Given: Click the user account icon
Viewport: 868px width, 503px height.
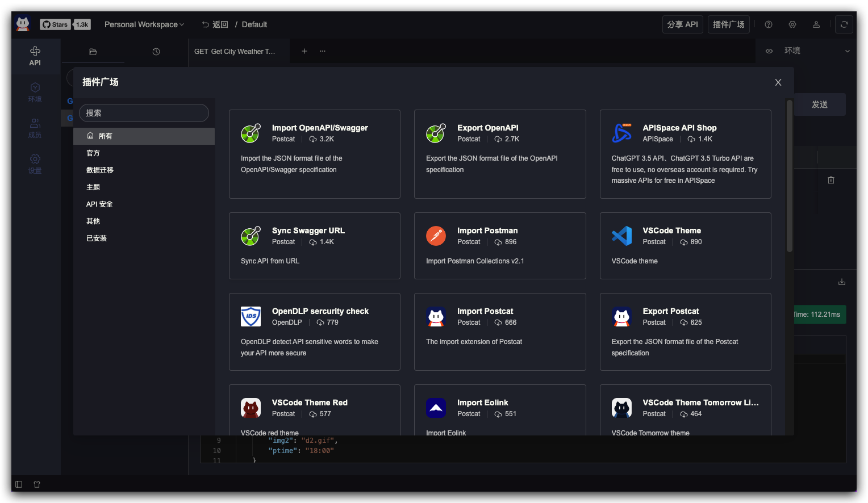Looking at the screenshot, I should coord(816,24).
